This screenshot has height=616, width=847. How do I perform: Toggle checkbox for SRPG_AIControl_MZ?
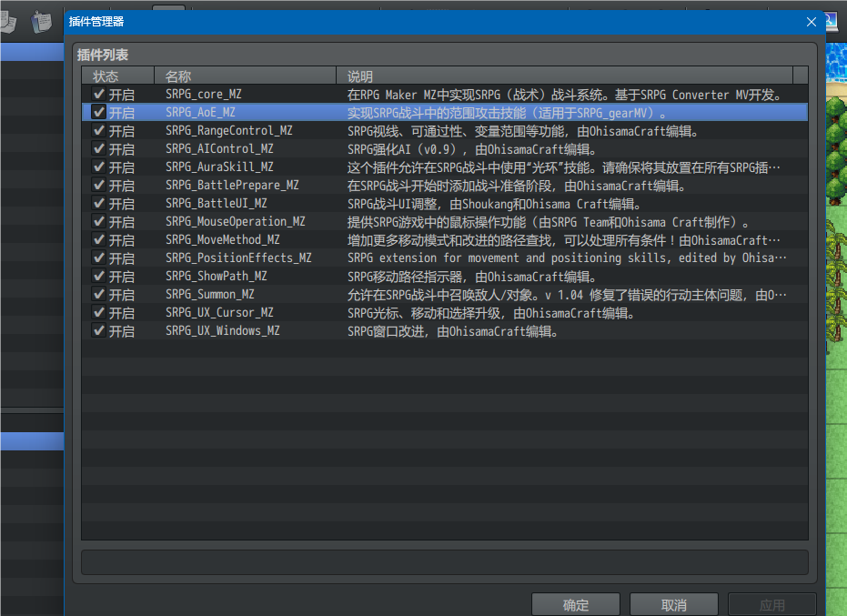(x=99, y=148)
